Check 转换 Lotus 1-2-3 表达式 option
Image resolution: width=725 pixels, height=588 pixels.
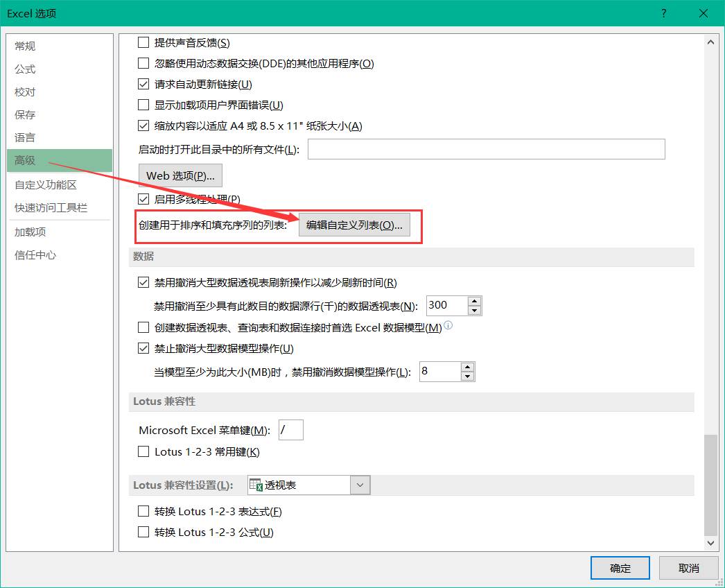[x=143, y=511]
